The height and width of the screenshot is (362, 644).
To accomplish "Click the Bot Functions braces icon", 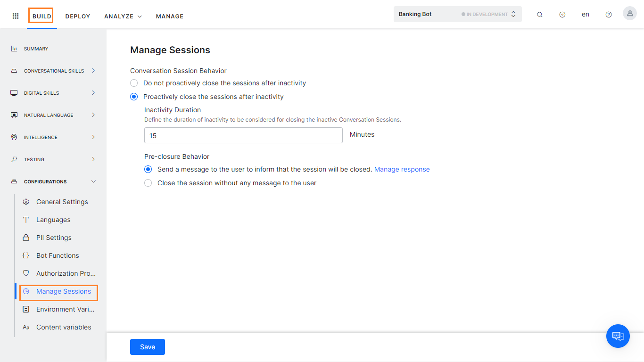I will (26, 255).
